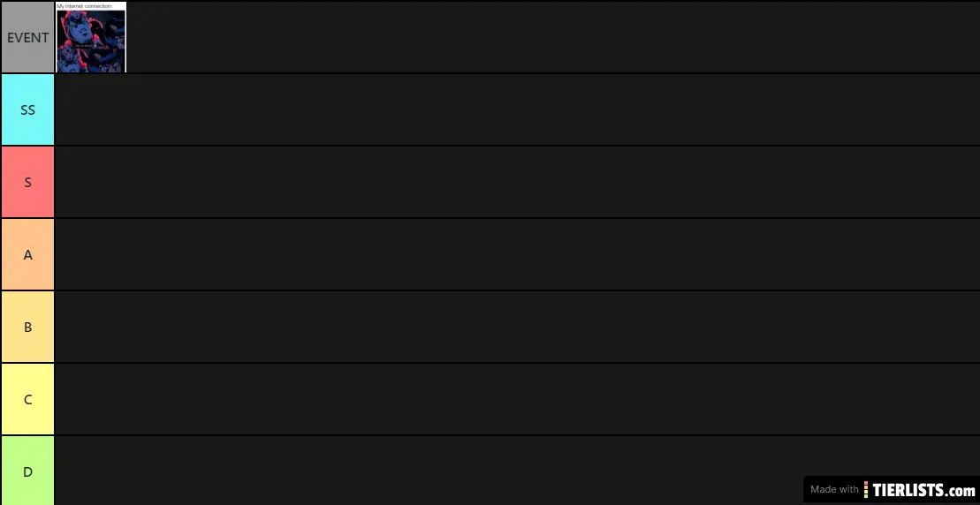Select the cyan SS tier label
This screenshot has width=980, height=505.
pyautogui.click(x=27, y=109)
